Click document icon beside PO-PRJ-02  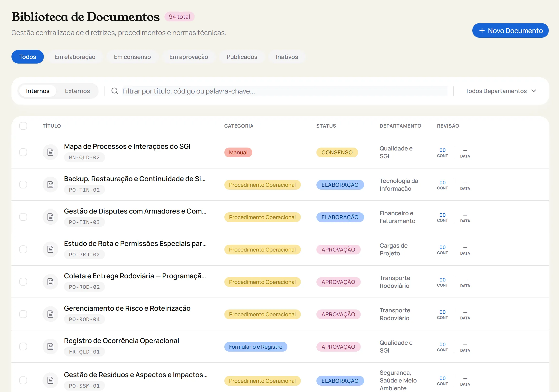[50, 249]
